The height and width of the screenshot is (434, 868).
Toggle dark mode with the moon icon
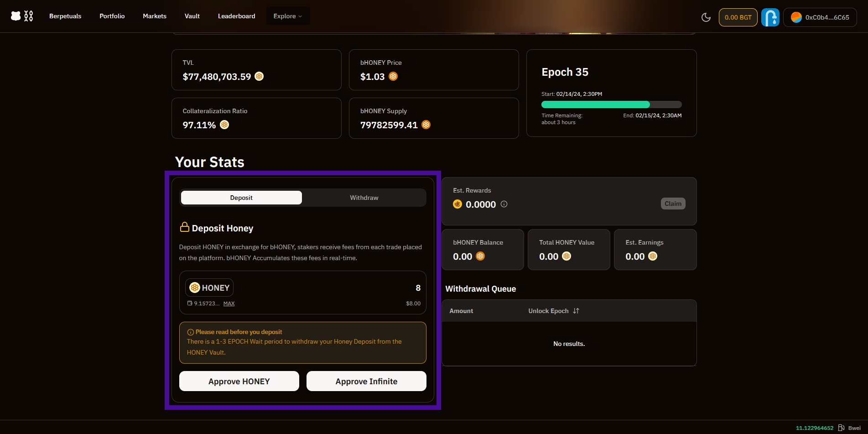706,17
